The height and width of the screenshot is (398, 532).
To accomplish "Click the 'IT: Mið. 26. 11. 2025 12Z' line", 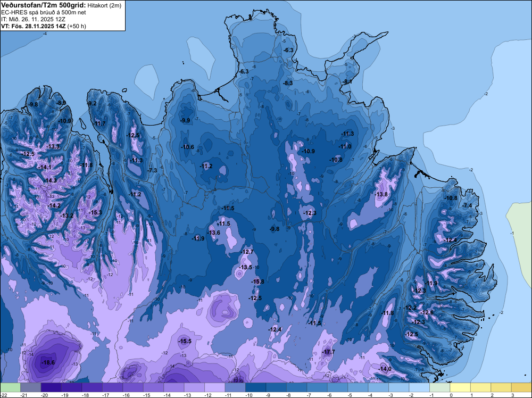I will pos(33,19).
